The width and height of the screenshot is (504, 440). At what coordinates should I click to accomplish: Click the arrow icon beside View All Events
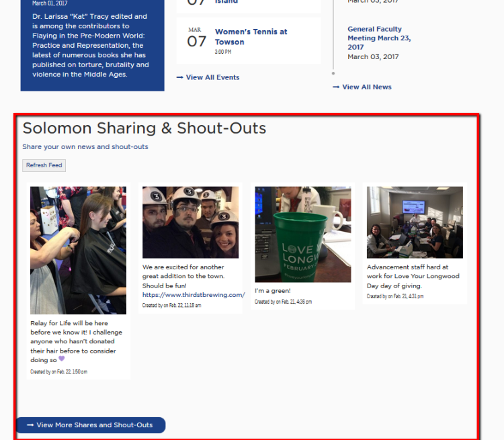point(179,77)
